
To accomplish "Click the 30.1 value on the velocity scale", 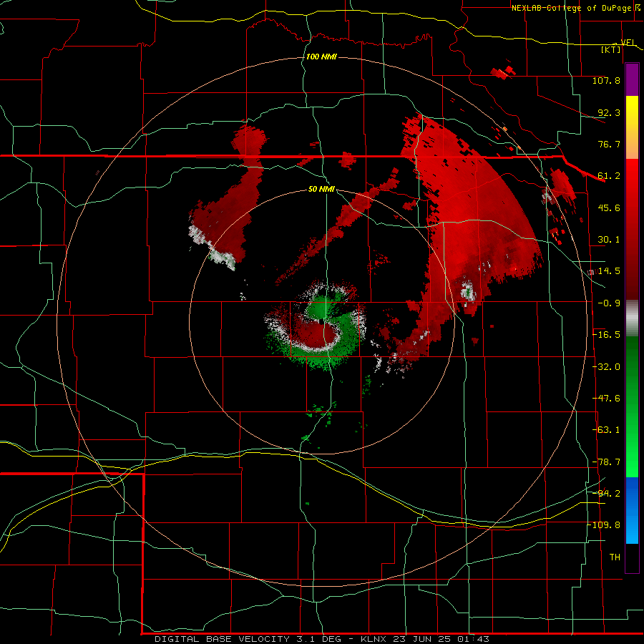I will pyautogui.click(x=609, y=240).
